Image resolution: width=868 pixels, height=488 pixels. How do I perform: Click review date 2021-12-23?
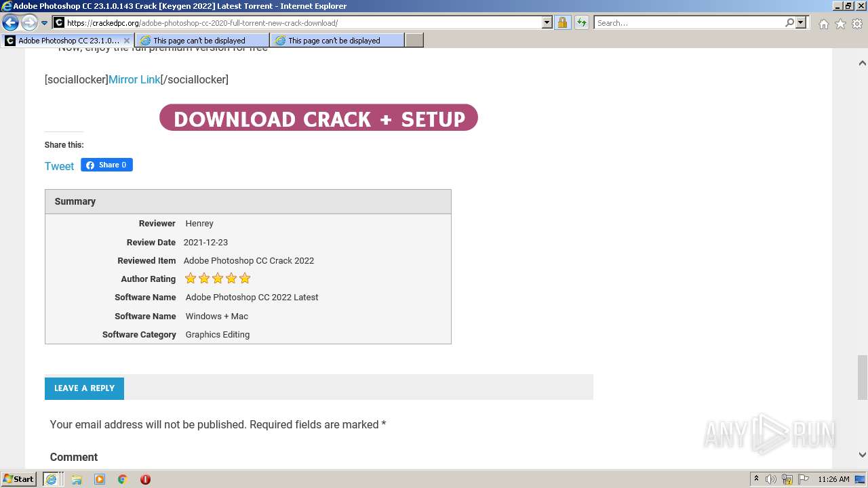point(205,242)
